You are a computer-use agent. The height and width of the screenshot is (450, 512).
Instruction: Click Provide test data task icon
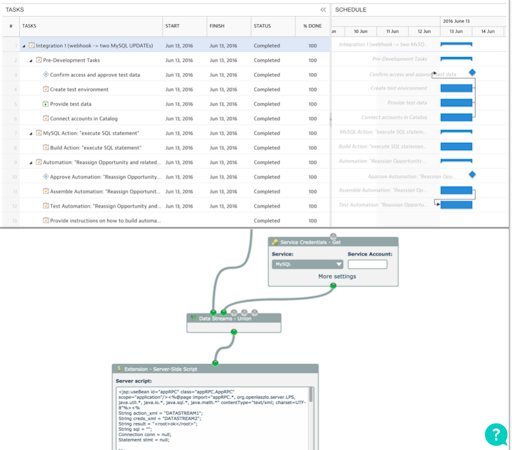(x=46, y=104)
